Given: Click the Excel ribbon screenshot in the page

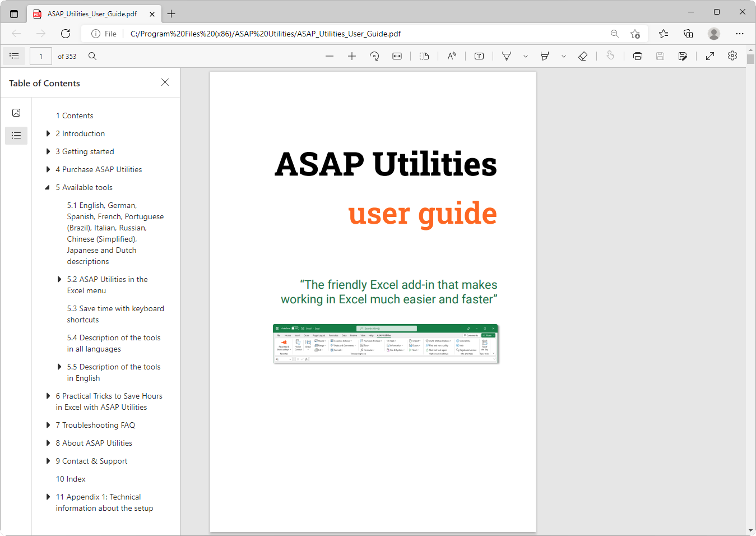Looking at the screenshot, I should 386,344.
